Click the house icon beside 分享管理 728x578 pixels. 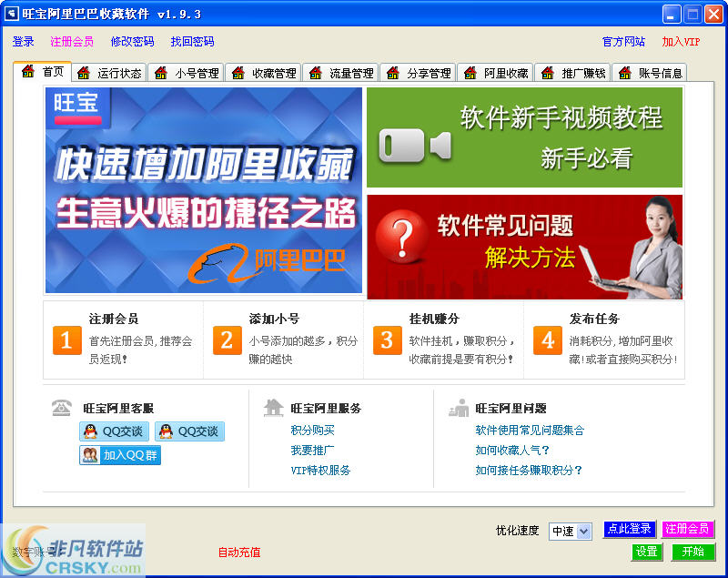click(393, 73)
